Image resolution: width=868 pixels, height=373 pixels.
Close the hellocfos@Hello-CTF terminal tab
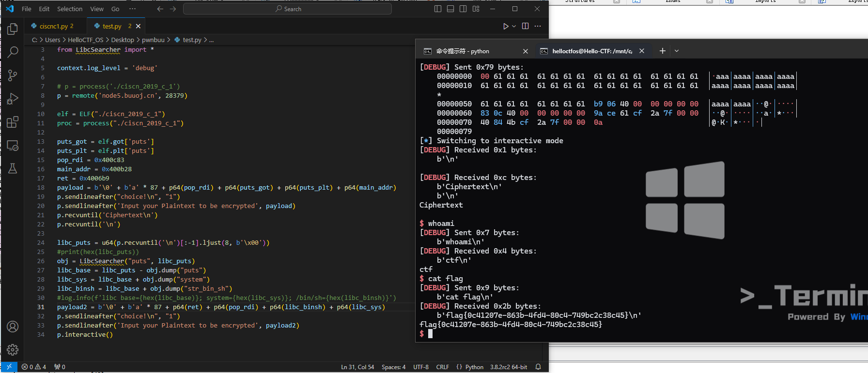coord(642,51)
